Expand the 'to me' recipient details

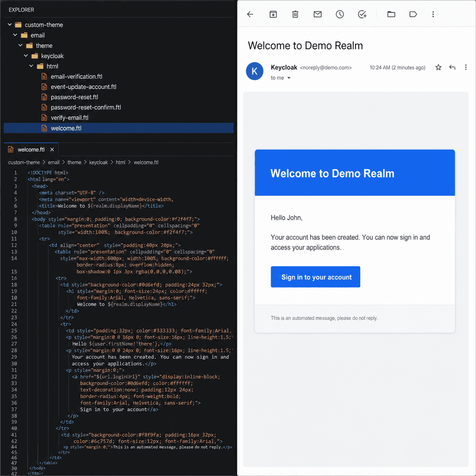[x=289, y=78]
